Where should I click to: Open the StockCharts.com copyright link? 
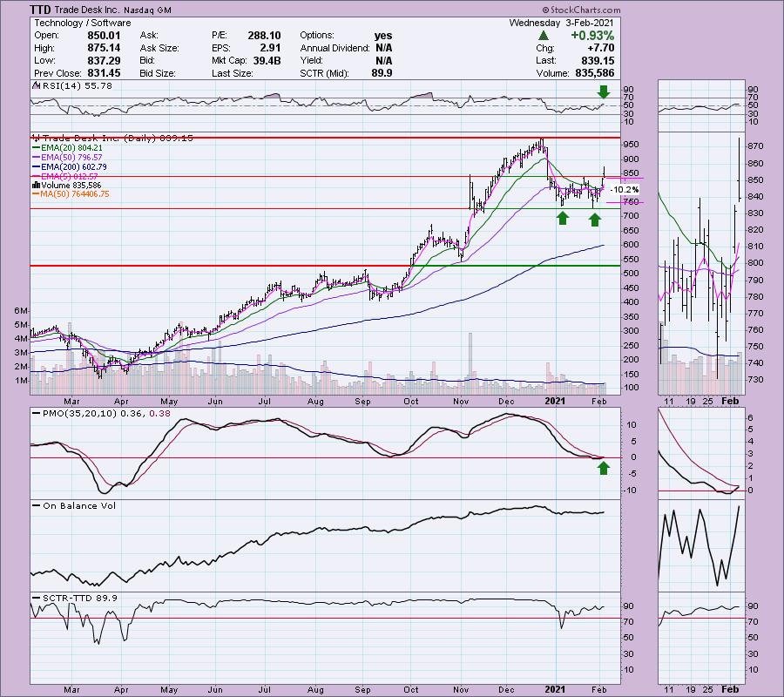point(581,10)
